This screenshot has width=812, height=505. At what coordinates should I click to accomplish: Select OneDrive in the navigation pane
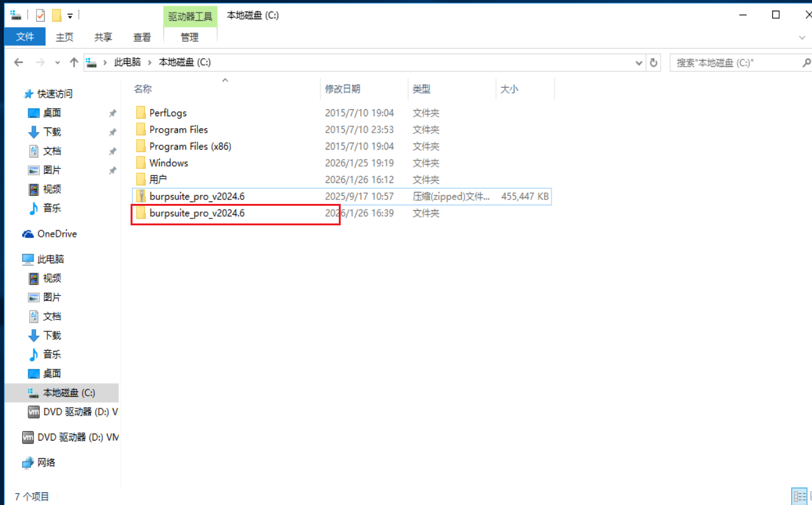57,234
